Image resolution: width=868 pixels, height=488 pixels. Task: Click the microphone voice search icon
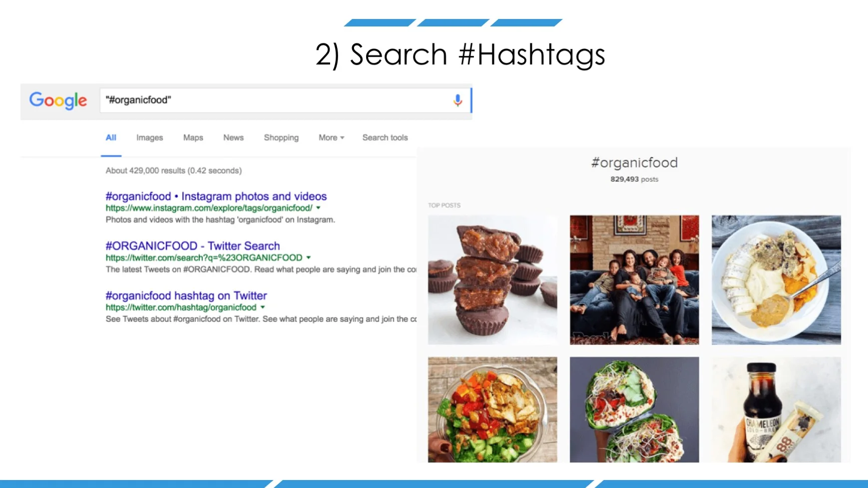coord(457,100)
